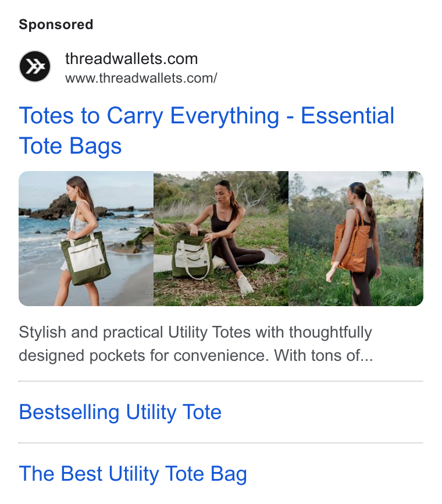Open The Best Utility Tote Bag sitelink

click(x=133, y=474)
